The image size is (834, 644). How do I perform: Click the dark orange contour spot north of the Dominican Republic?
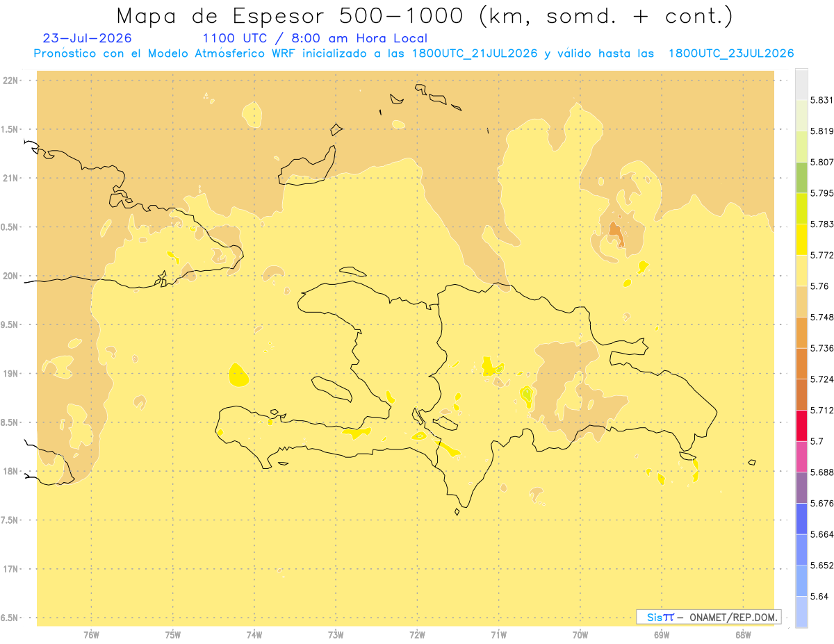(x=616, y=234)
